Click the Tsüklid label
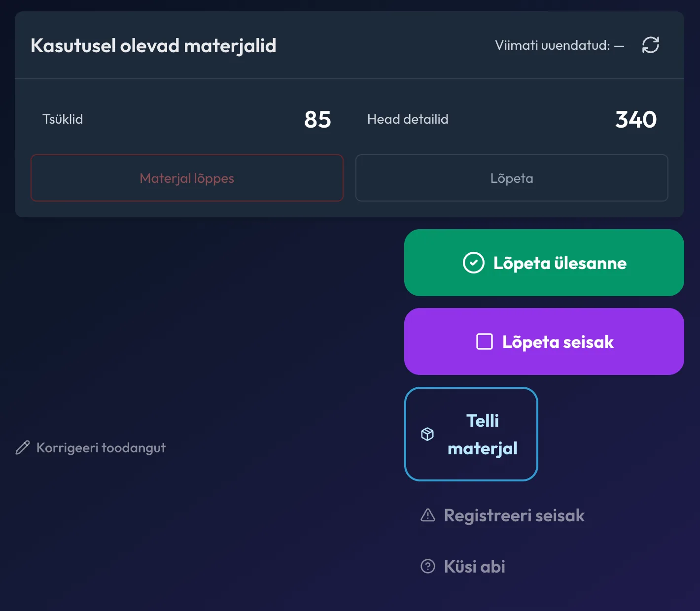The height and width of the screenshot is (611, 700). pos(63,119)
